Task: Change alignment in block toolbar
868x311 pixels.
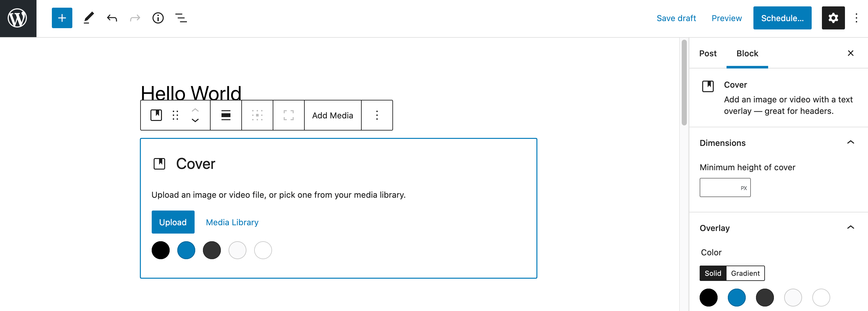Action: tap(226, 115)
